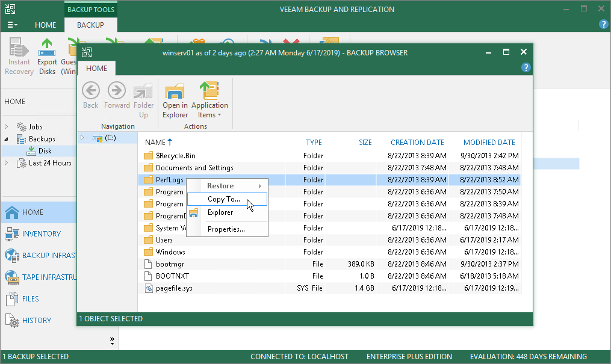The image size is (611, 364).
Task: Open the main application hamburger menu
Action: click(x=12, y=25)
